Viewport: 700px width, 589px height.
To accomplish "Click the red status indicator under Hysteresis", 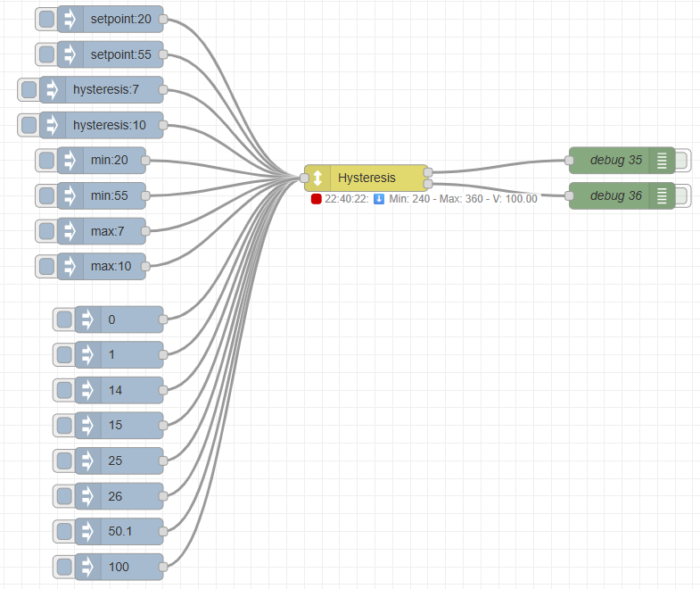I will tap(316, 199).
